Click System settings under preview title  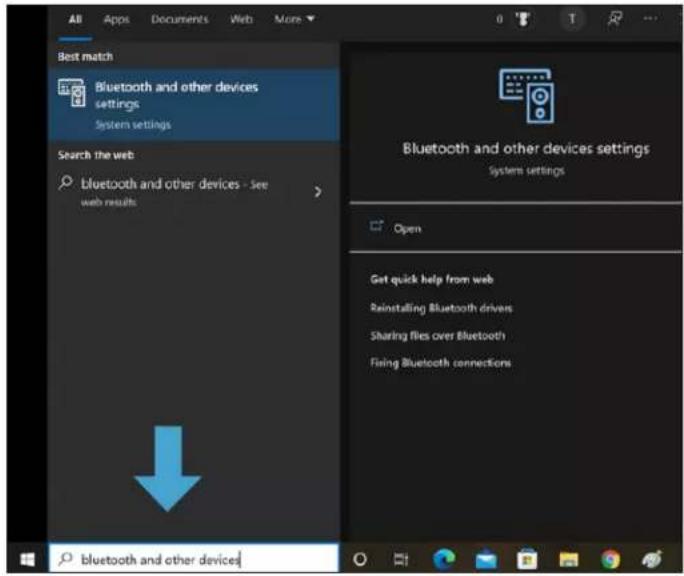(527, 171)
